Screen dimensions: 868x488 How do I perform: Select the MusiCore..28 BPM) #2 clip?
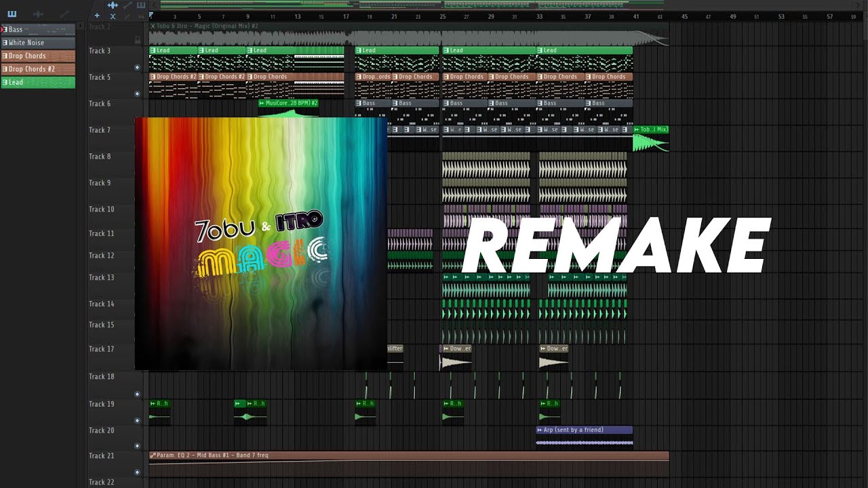[288, 108]
